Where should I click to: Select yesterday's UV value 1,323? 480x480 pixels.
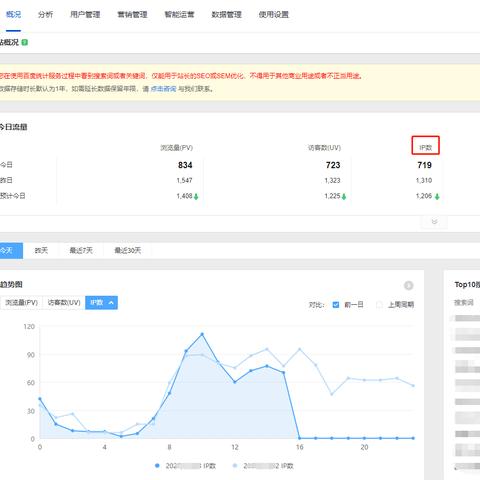coord(332,180)
